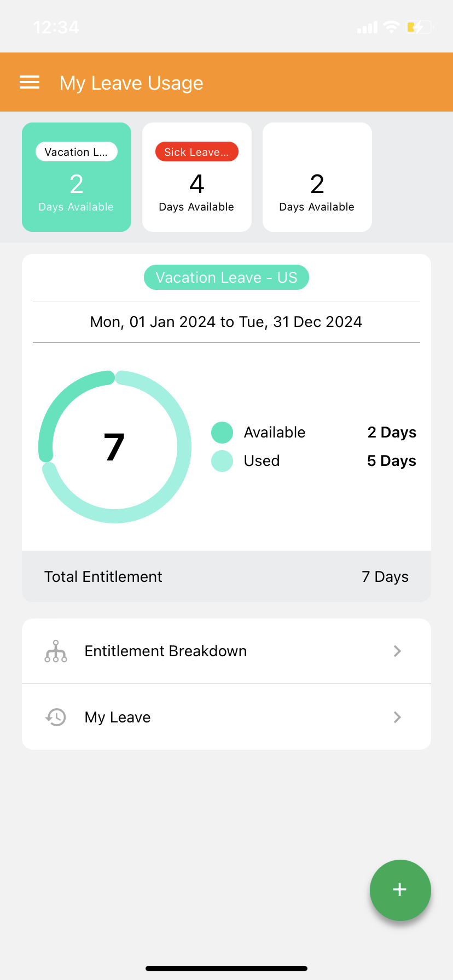The width and height of the screenshot is (453, 980).
Task: Tap the battery charging indicator
Action: point(419,27)
